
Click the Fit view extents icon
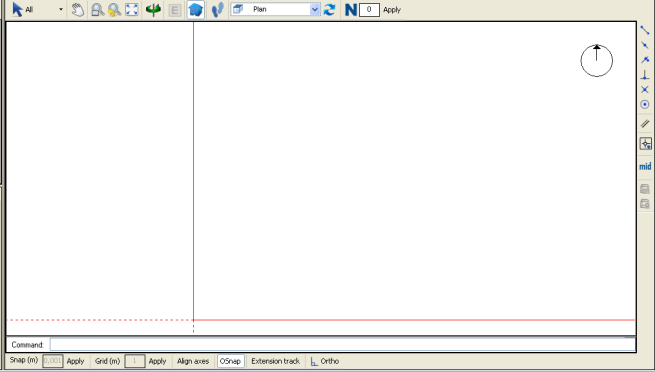pyautogui.click(x=132, y=10)
